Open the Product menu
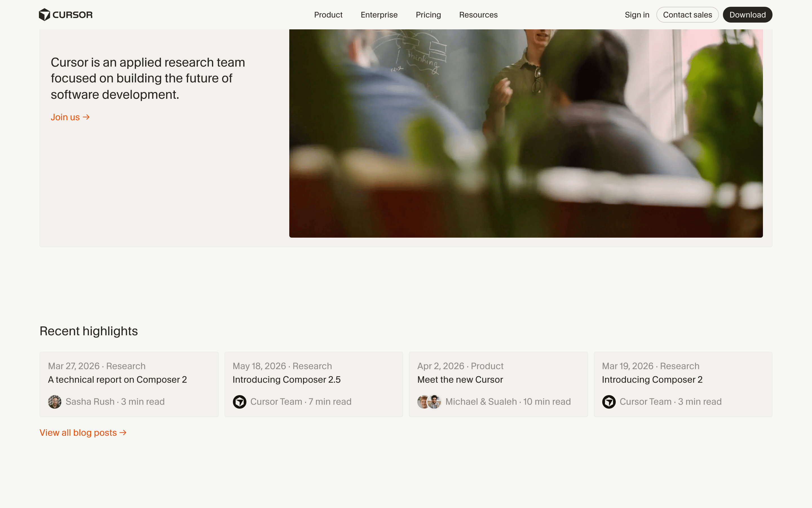Screen dimensions: 812x508 [x=328, y=15]
